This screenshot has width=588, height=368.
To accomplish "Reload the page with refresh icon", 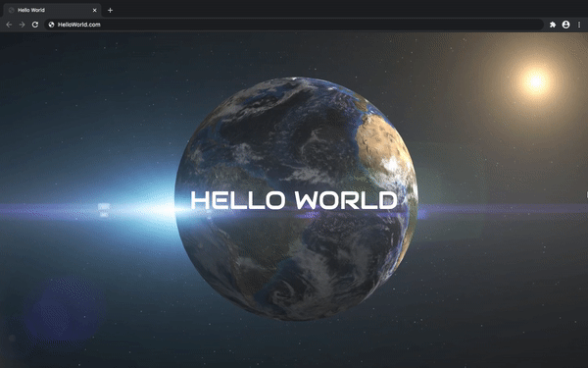I will [35, 25].
